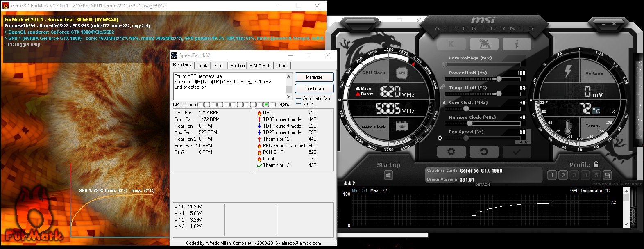Open the SpeedFan S.M.A.R.T. tab
The height and width of the screenshot is (249, 644).
click(x=260, y=65)
